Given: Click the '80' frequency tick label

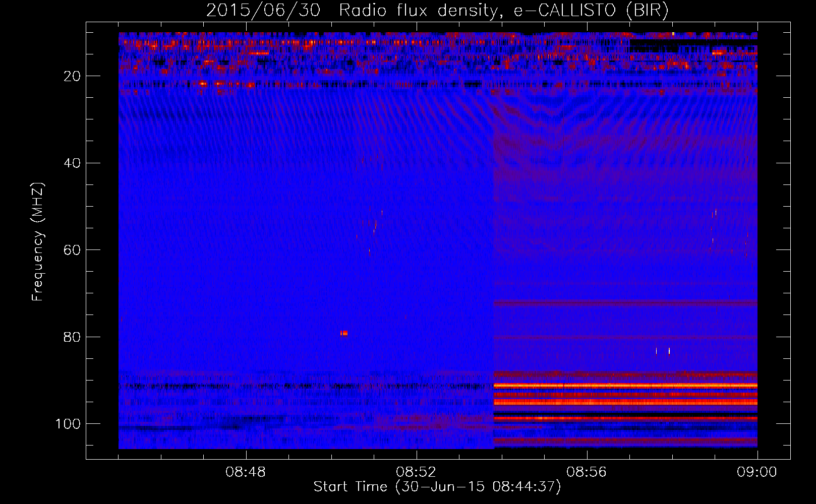Looking at the screenshot, I should point(72,337).
